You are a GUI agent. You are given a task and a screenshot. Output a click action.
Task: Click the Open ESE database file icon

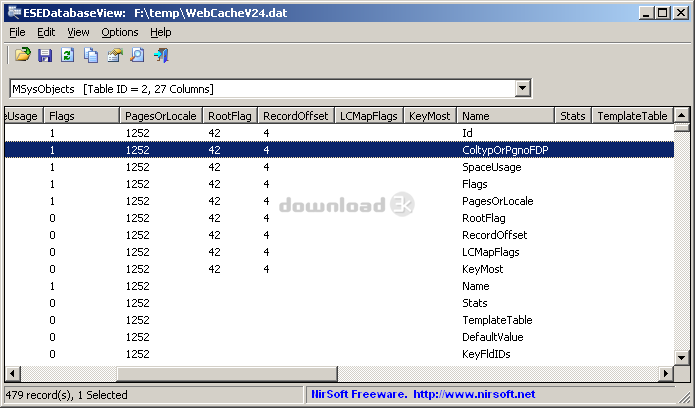[22, 55]
